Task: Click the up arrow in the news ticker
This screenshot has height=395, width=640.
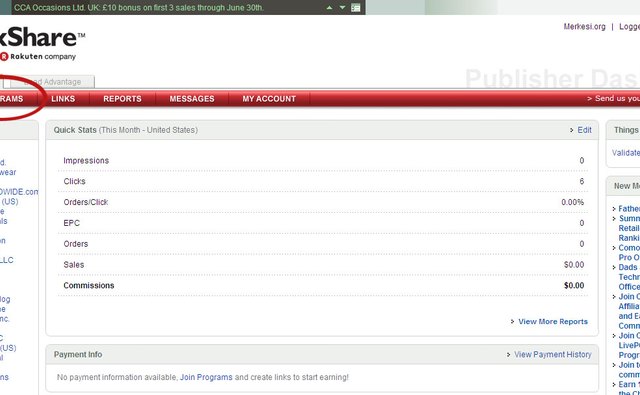Action: pos(329,8)
